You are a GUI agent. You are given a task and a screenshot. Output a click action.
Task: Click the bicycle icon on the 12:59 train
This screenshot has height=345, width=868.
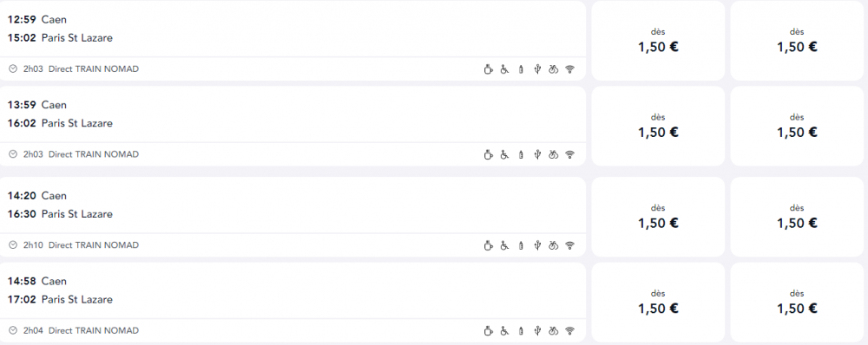pos(553,69)
